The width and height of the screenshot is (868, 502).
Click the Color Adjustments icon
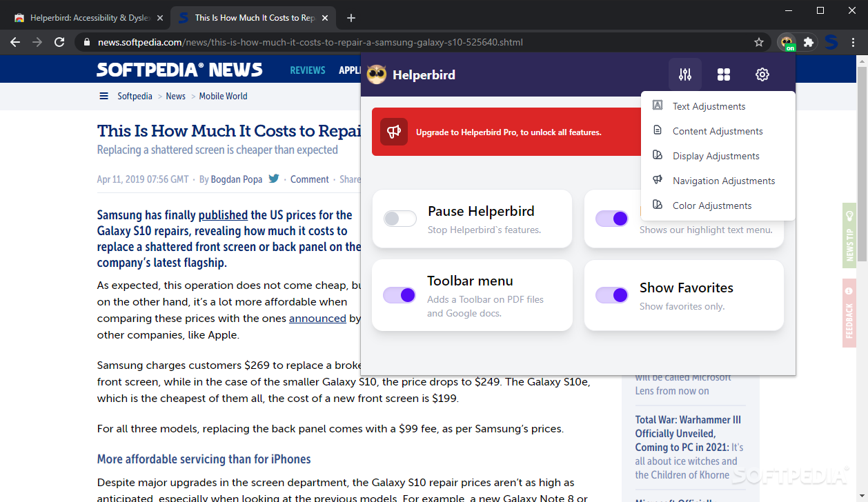point(658,205)
